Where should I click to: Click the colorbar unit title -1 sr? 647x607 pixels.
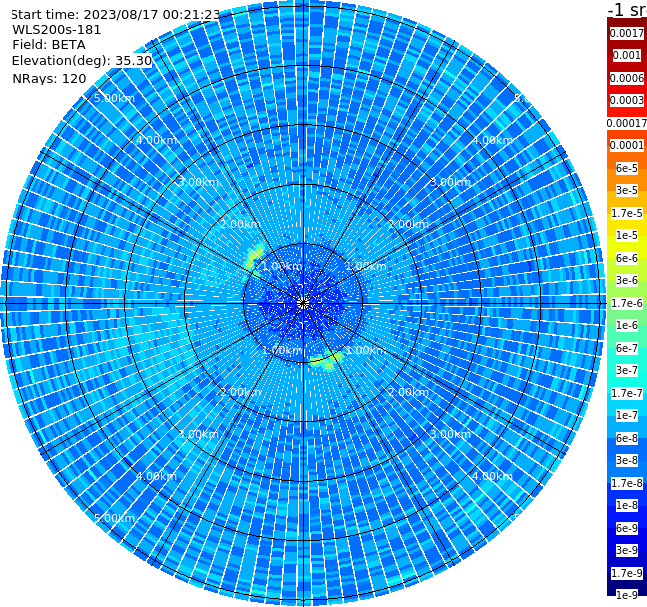tap(627, 9)
